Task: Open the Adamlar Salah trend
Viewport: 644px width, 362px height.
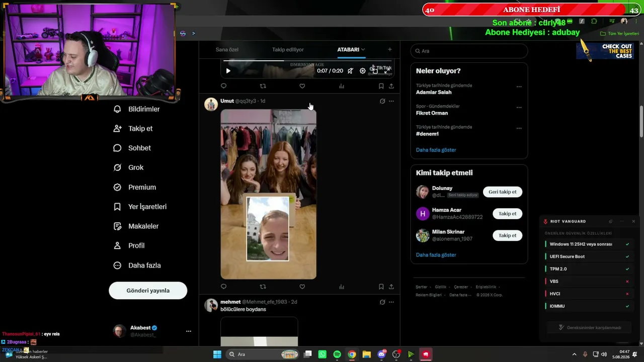Action: pyautogui.click(x=434, y=93)
